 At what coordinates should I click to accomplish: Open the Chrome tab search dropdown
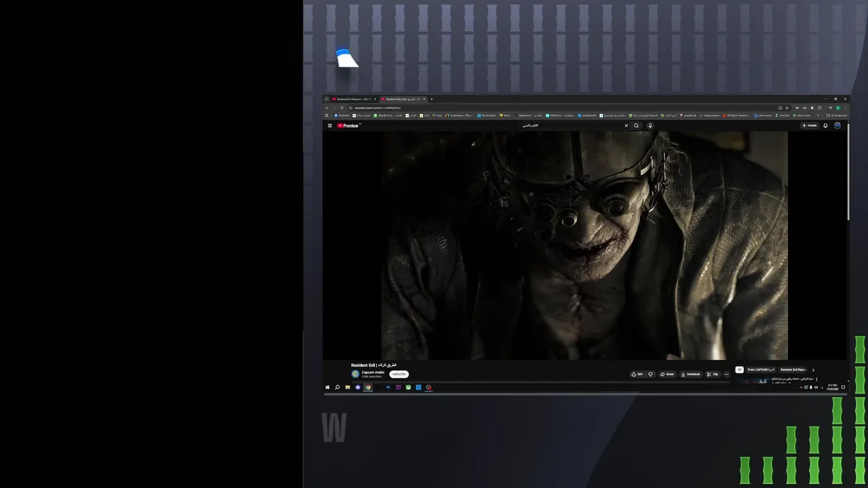[x=326, y=99]
